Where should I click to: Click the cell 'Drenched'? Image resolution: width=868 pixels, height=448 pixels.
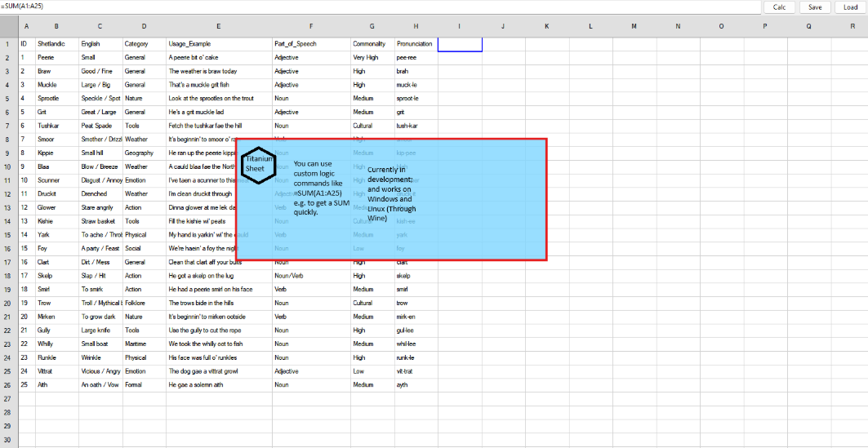tap(100, 194)
